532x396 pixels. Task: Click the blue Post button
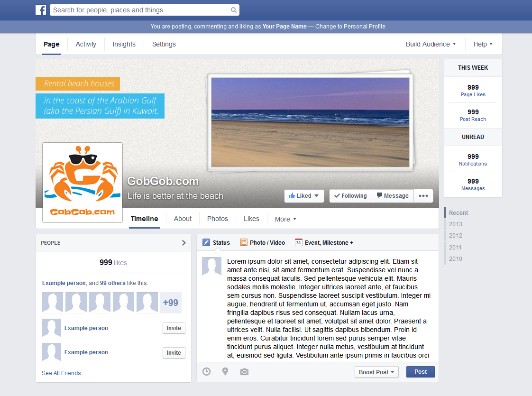pos(421,372)
